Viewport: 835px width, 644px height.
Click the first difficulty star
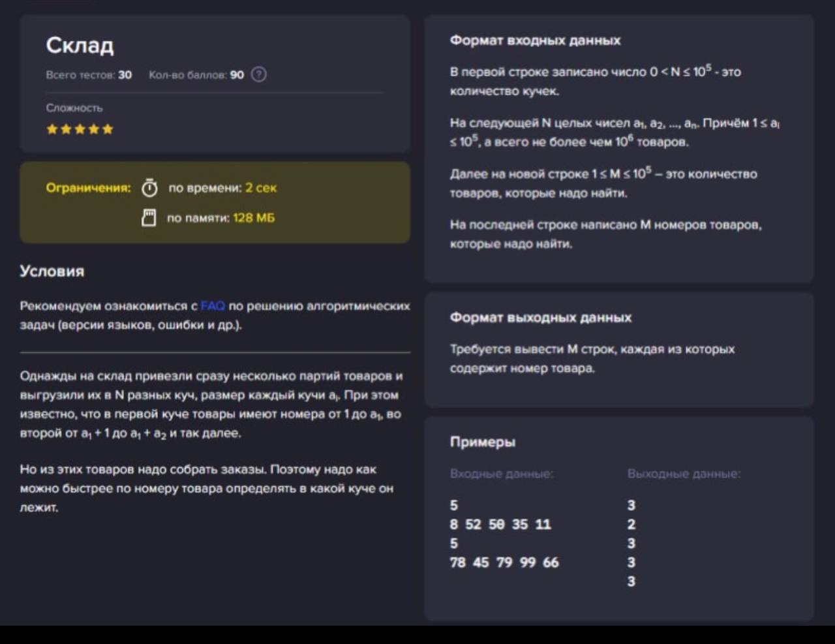52,129
